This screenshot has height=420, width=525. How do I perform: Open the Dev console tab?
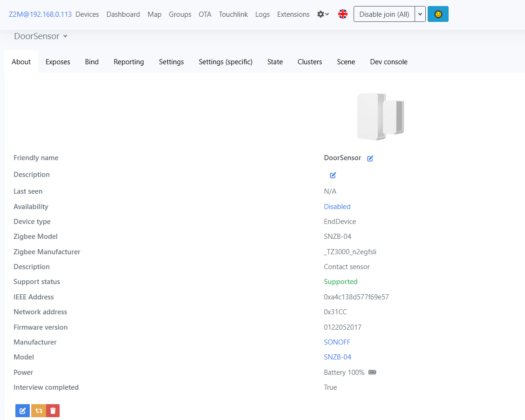click(x=389, y=62)
